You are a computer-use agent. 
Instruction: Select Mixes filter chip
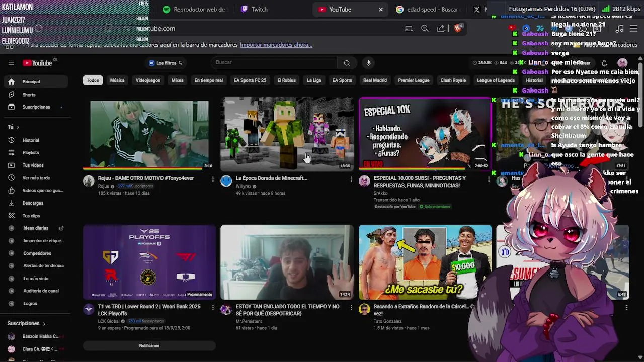[177, 80]
